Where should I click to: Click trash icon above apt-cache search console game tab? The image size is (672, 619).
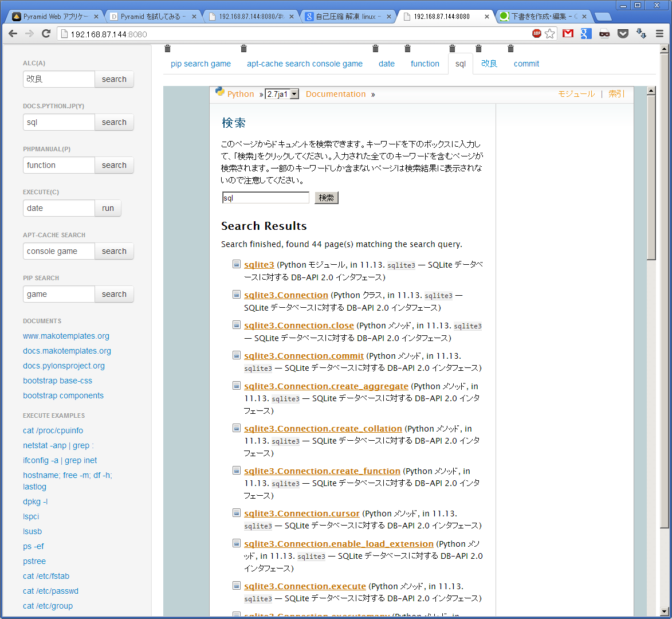tap(244, 49)
